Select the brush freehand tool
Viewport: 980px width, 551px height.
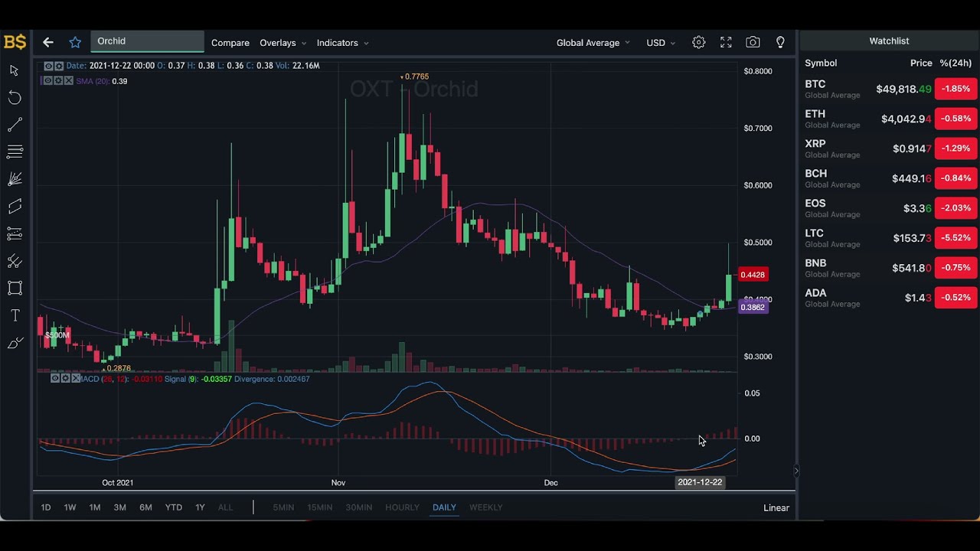coord(15,343)
